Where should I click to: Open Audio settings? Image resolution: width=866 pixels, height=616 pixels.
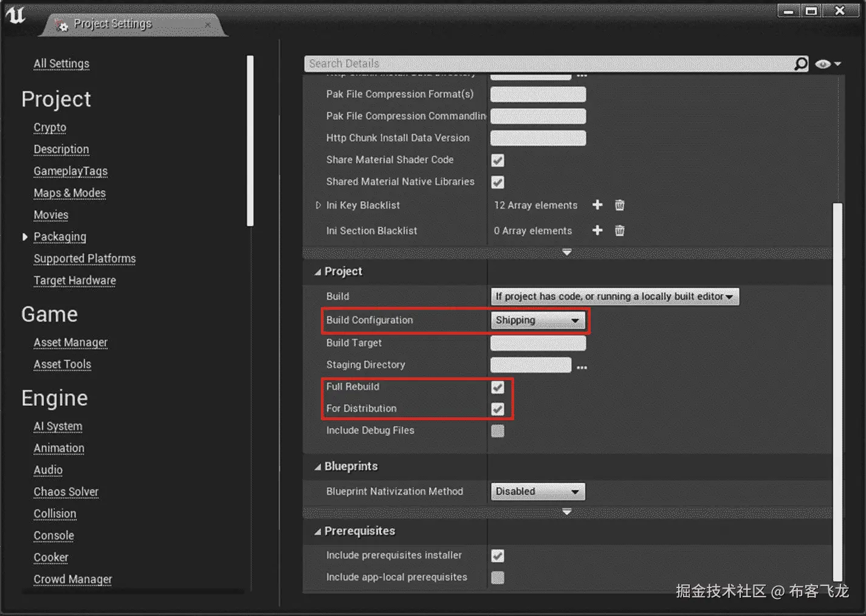(48, 470)
